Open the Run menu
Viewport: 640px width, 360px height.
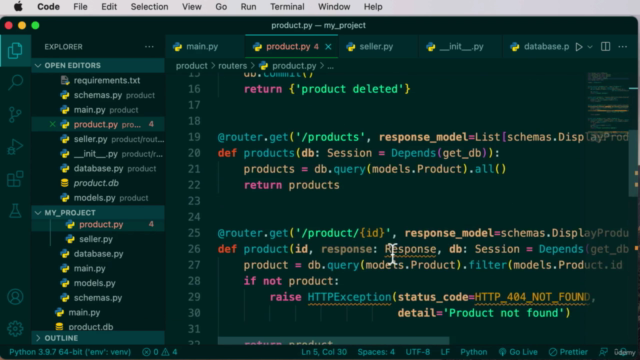click(248, 7)
